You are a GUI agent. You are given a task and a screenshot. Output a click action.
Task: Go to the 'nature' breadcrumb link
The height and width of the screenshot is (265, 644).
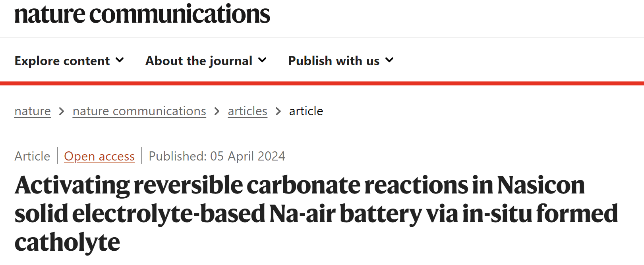33,111
